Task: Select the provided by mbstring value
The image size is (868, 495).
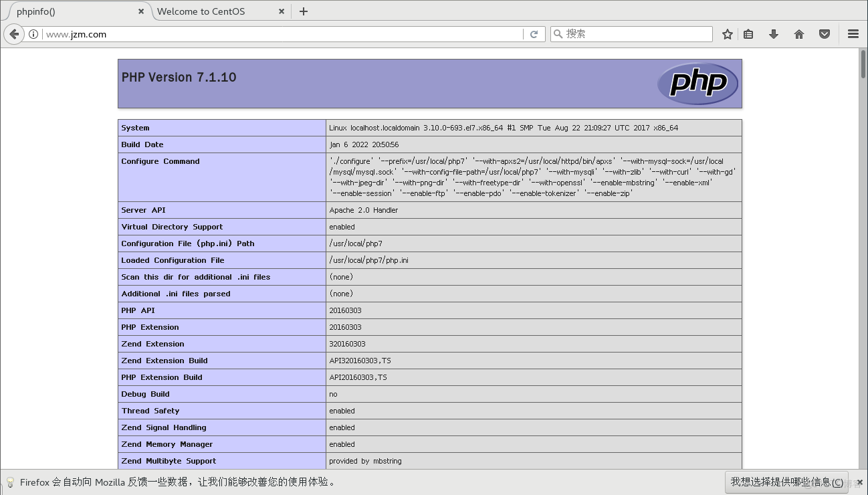Action: click(365, 461)
